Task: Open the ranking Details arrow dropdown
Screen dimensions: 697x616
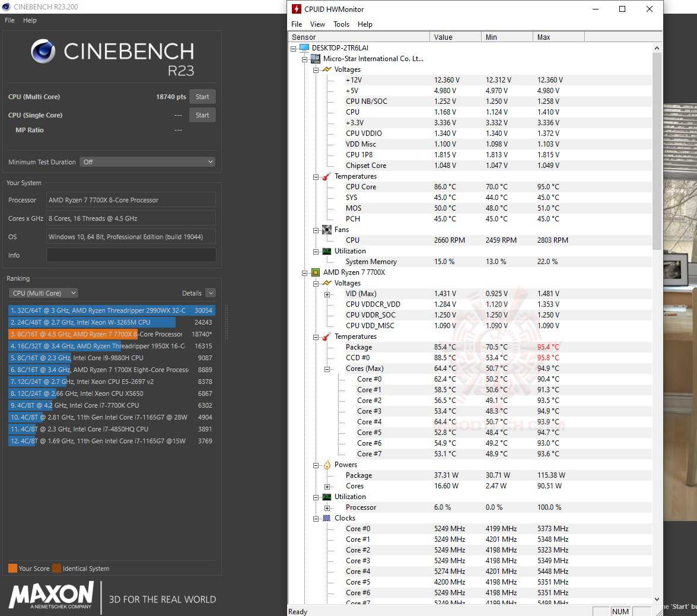Action: point(211,293)
